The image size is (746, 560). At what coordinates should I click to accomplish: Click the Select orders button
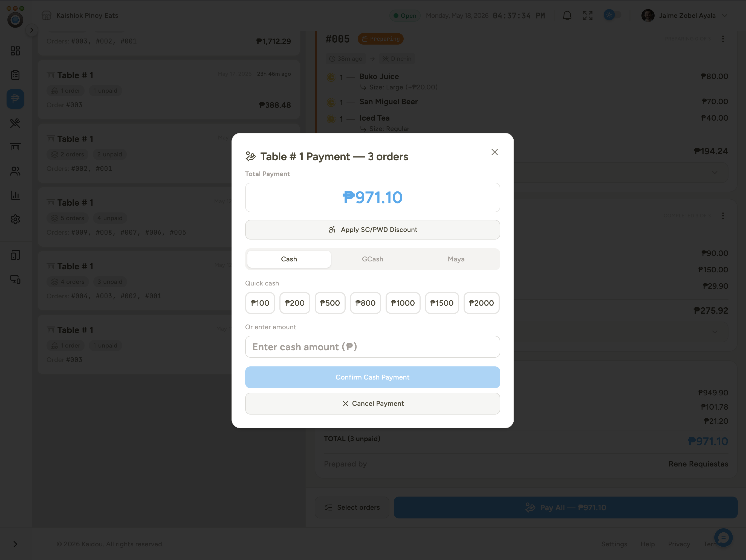click(x=352, y=507)
